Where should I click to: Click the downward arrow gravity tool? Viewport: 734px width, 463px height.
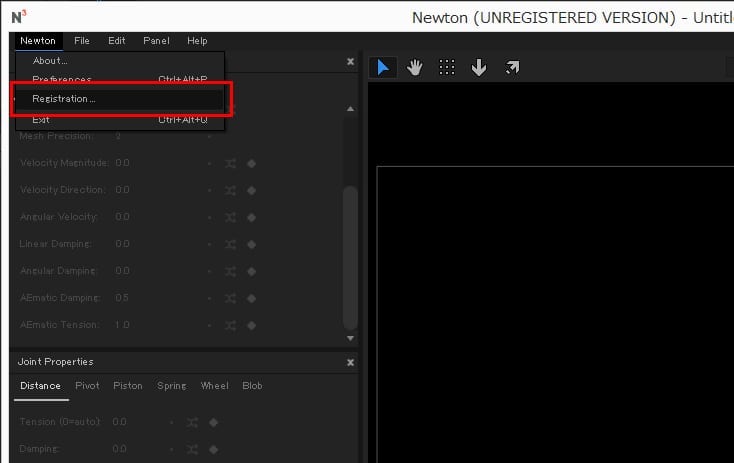pos(478,68)
